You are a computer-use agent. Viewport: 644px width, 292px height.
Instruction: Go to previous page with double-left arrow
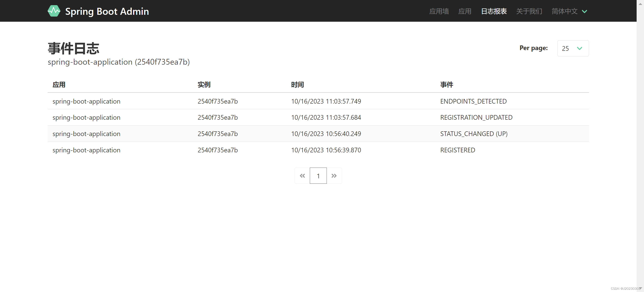pos(302,176)
